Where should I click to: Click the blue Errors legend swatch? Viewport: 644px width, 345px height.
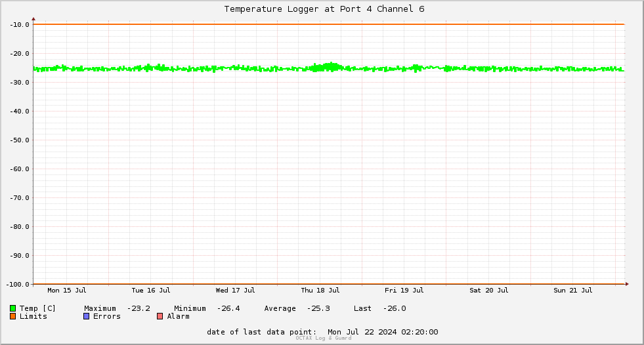click(x=86, y=316)
